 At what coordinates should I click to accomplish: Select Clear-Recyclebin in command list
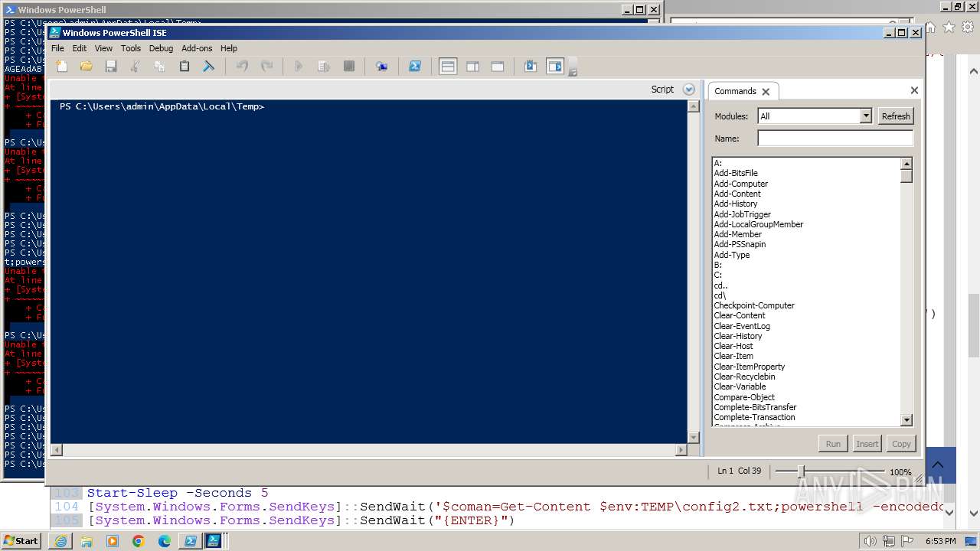pos(744,377)
